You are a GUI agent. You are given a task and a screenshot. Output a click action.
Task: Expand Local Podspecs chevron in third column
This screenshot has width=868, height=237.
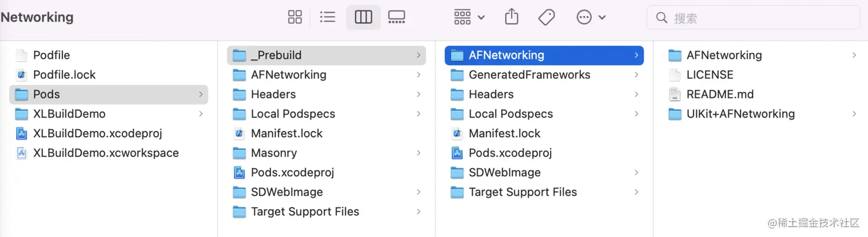(x=636, y=114)
